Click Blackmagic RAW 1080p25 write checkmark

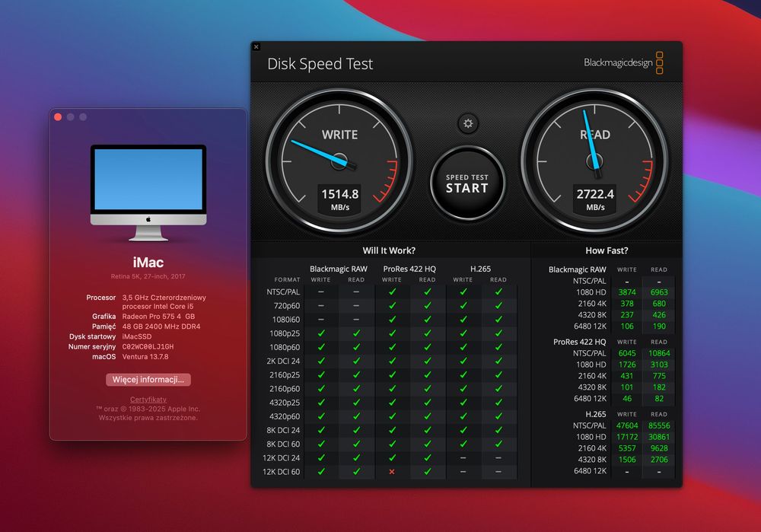point(321,333)
